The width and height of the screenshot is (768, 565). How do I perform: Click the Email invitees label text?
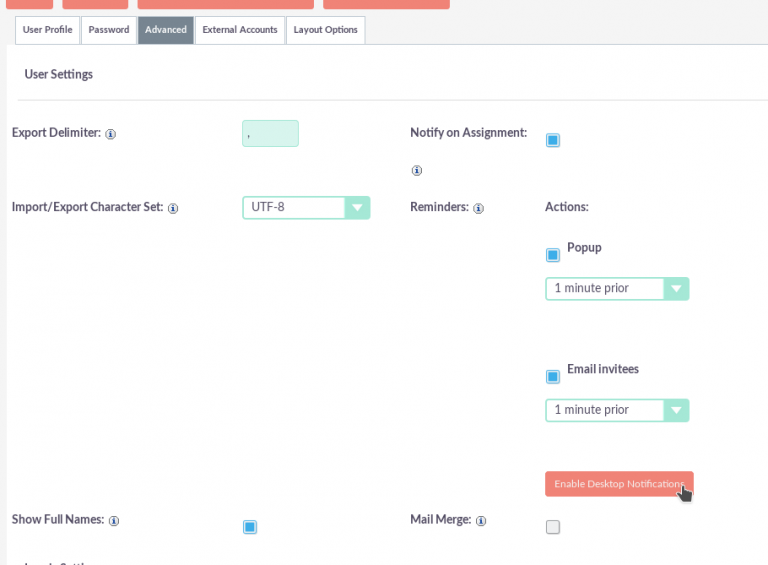pos(603,369)
